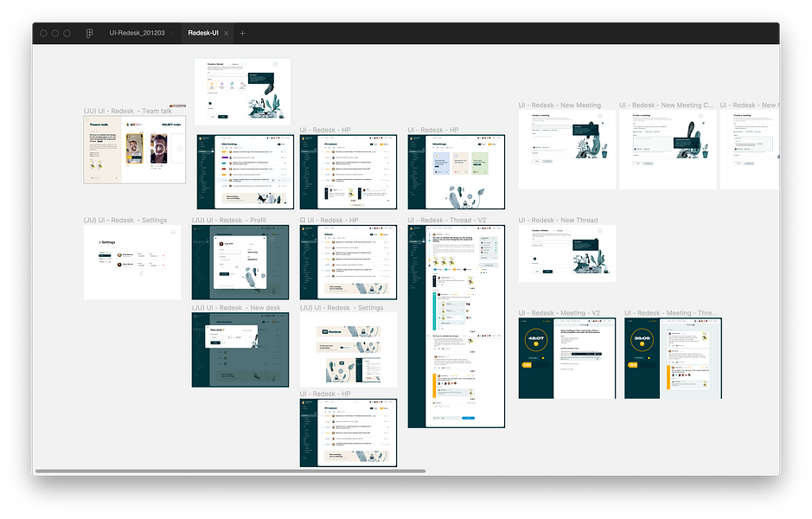Click the Team talk frame thumbnail
This screenshot has height=519, width=812.
point(135,150)
